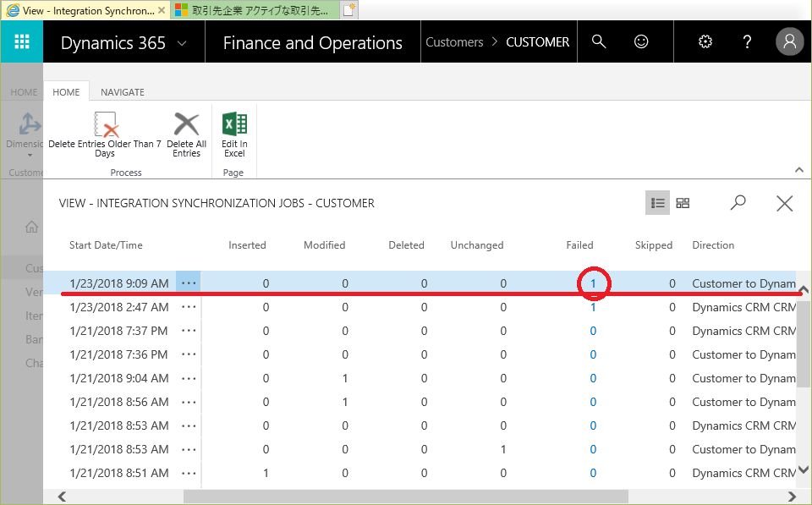Open row menu for 1/21/2018 9:04 AM

coord(189,379)
